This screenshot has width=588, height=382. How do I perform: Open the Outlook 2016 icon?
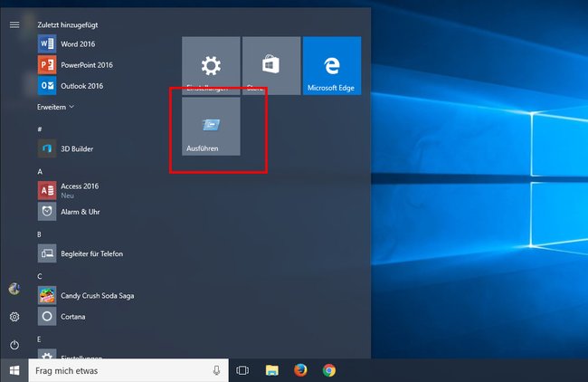47,86
